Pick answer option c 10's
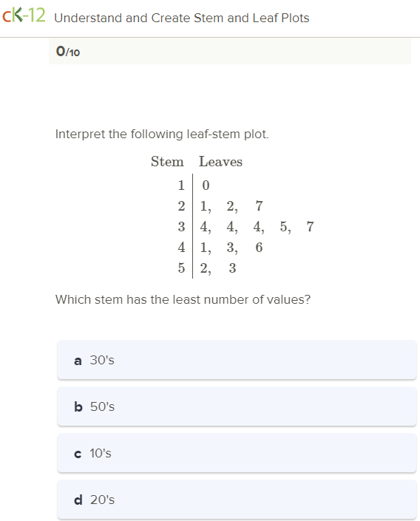 tap(237, 453)
